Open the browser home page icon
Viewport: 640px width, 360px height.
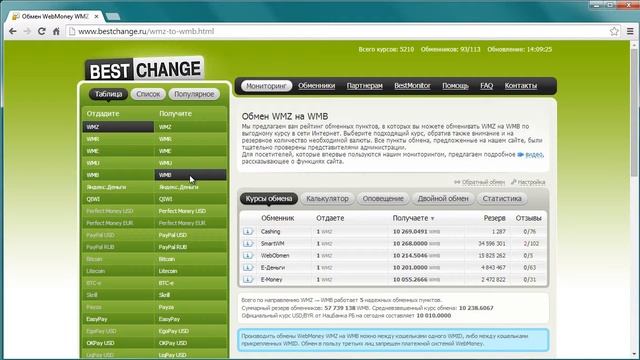(x=56, y=31)
